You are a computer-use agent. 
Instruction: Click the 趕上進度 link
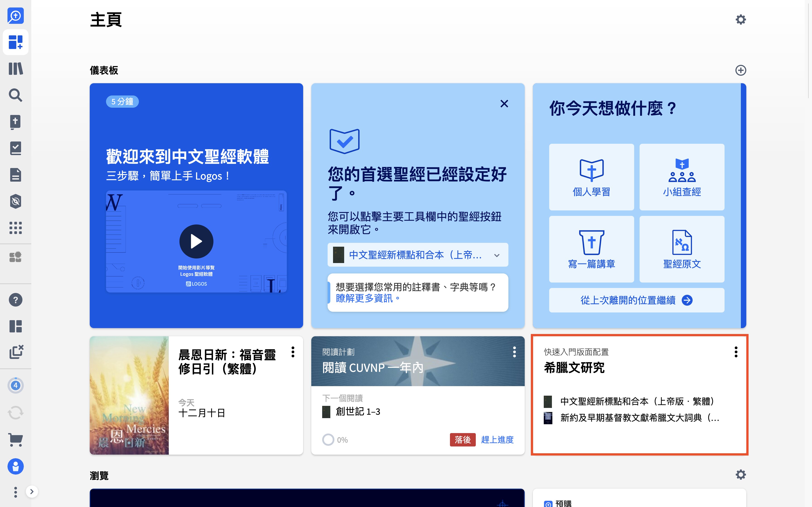tap(497, 440)
